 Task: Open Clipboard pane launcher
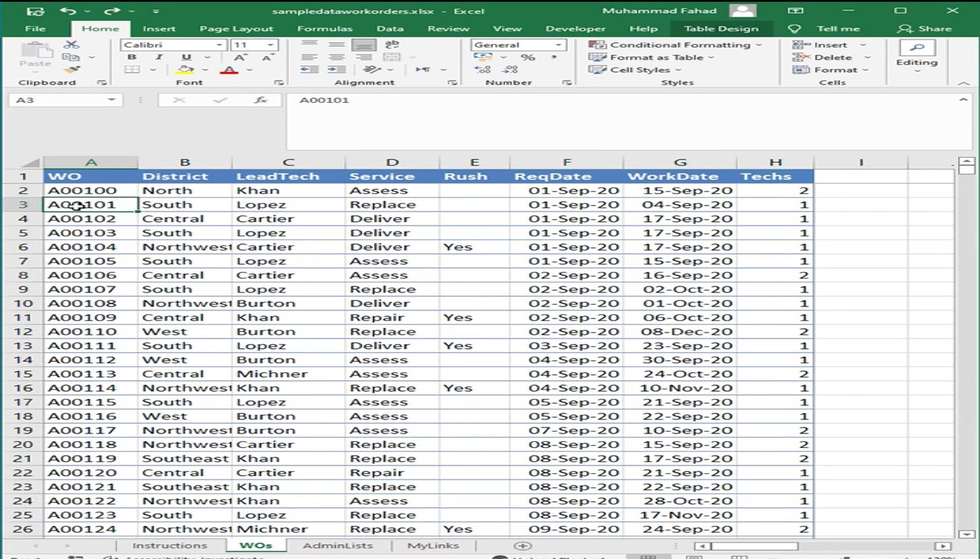pyautogui.click(x=102, y=83)
